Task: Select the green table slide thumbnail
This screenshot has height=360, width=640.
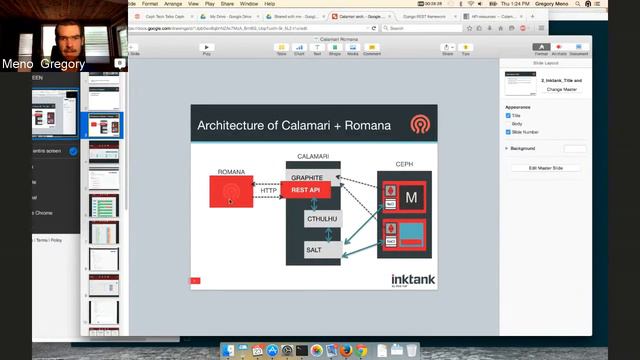Action: 104,205
